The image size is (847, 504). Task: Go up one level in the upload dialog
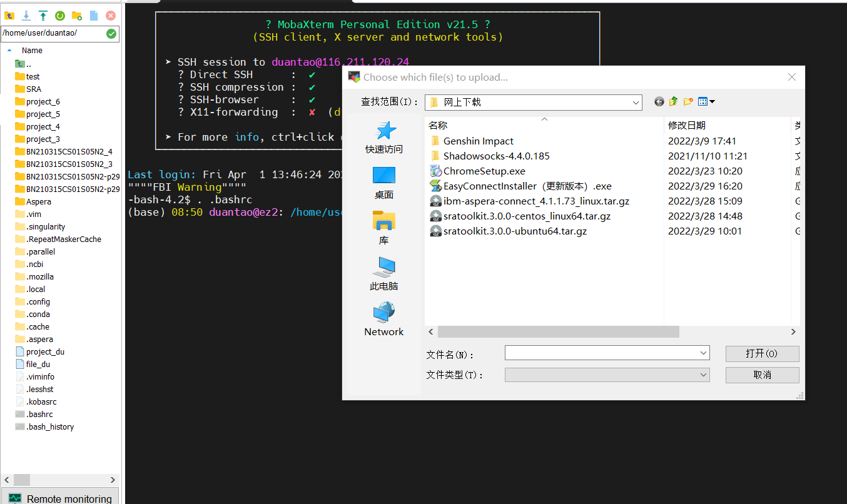click(672, 101)
